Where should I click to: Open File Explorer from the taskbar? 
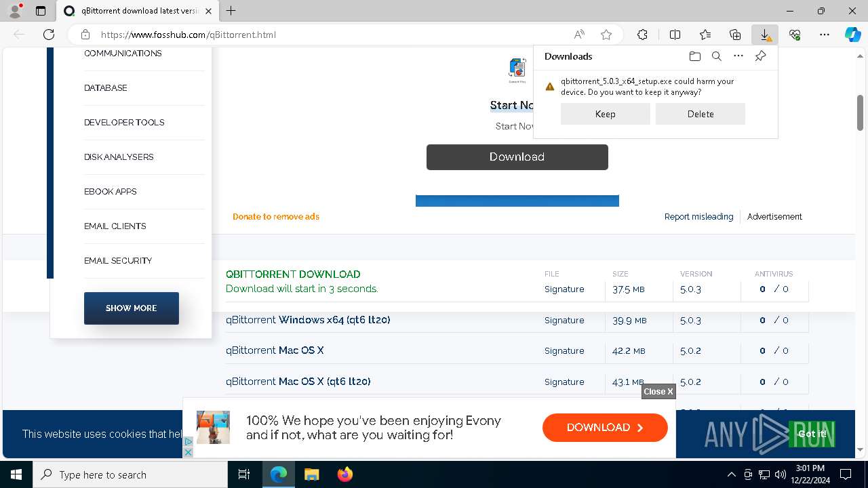(311, 474)
